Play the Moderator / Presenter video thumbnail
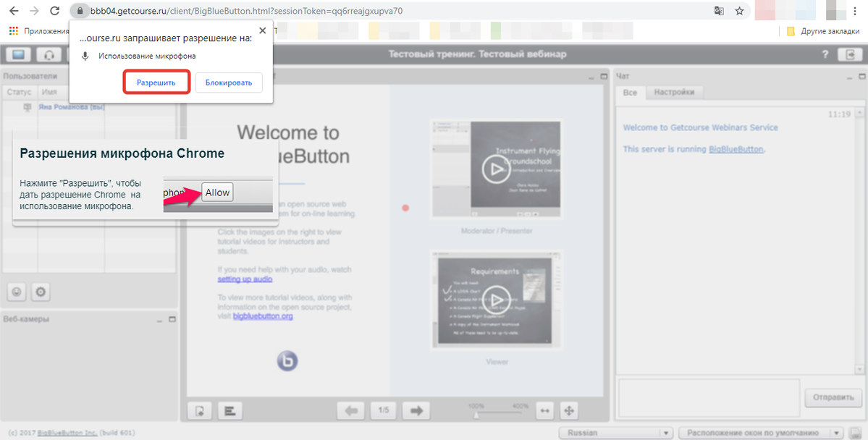The width and height of the screenshot is (868, 440). 496,169
